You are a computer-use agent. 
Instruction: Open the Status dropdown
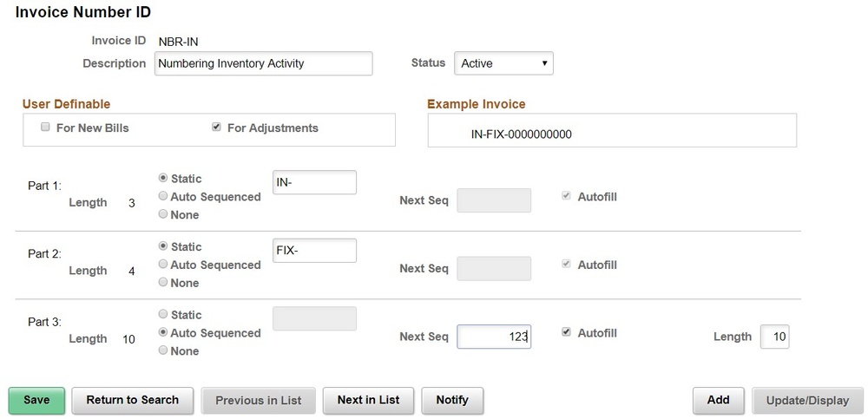(503, 63)
